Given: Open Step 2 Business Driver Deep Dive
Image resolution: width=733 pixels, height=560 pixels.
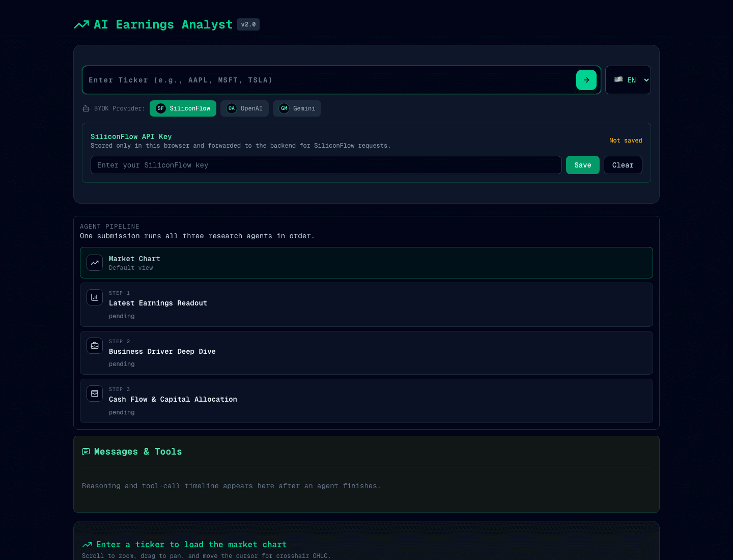Looking at the screenshot, I should tap(366, 353).
